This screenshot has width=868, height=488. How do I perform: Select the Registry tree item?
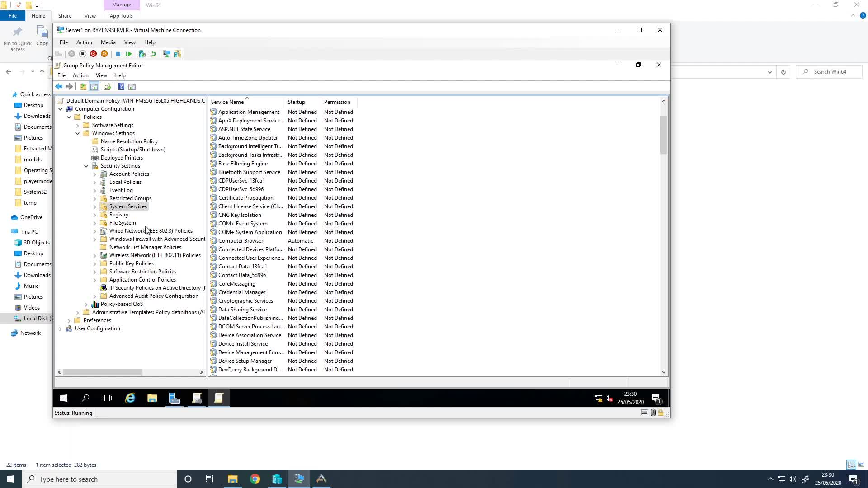pyautogui.click(x=119, y=215)
